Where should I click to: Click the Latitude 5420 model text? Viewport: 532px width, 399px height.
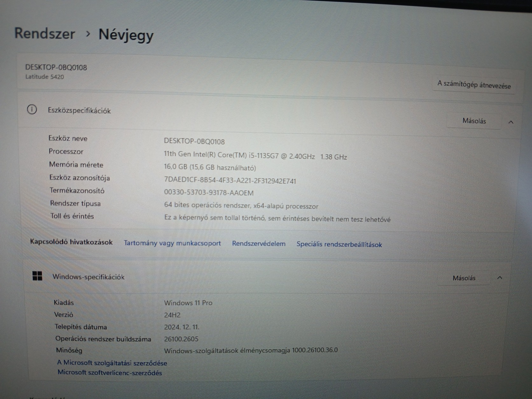pos(45,77)
